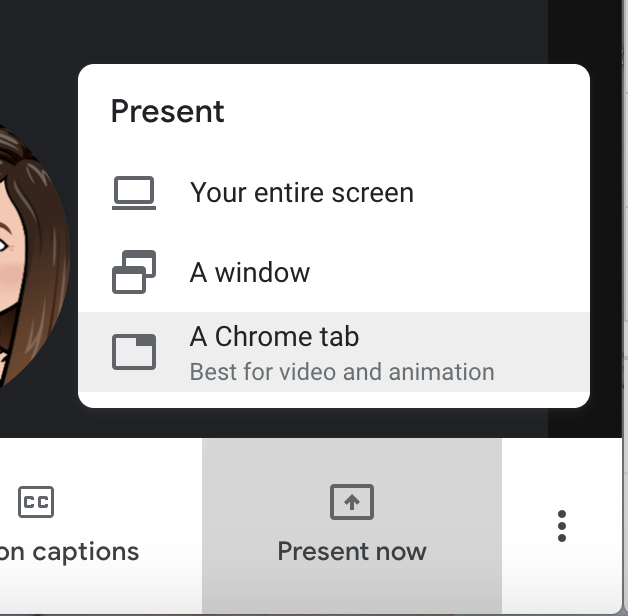Click the participant avatar image
Viewport: 628px width, 616px height.
(35, 256)
